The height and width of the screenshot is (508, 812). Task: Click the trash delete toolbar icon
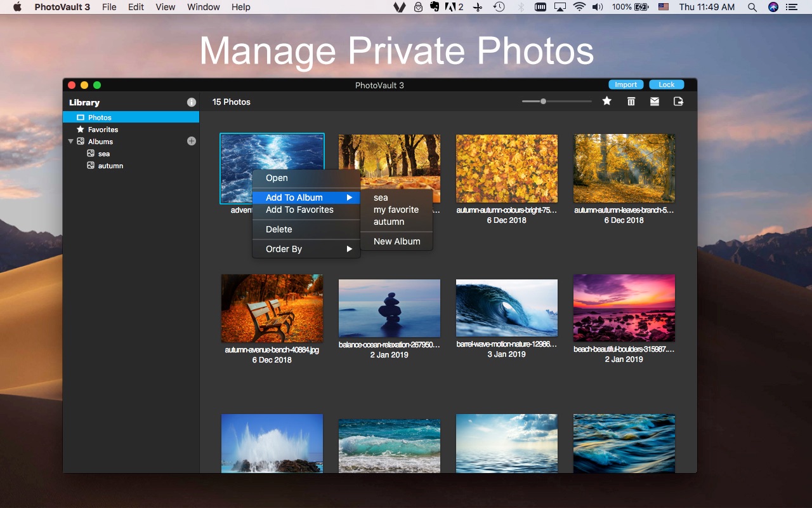click(x=631, y=102)
